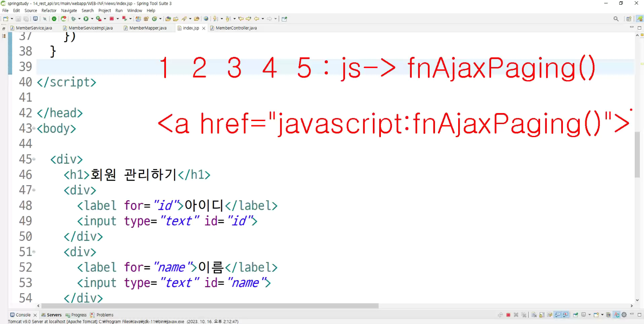644x324 pixels.
Task: Toggle Pin Console
Action: click(x=575, y=315)
